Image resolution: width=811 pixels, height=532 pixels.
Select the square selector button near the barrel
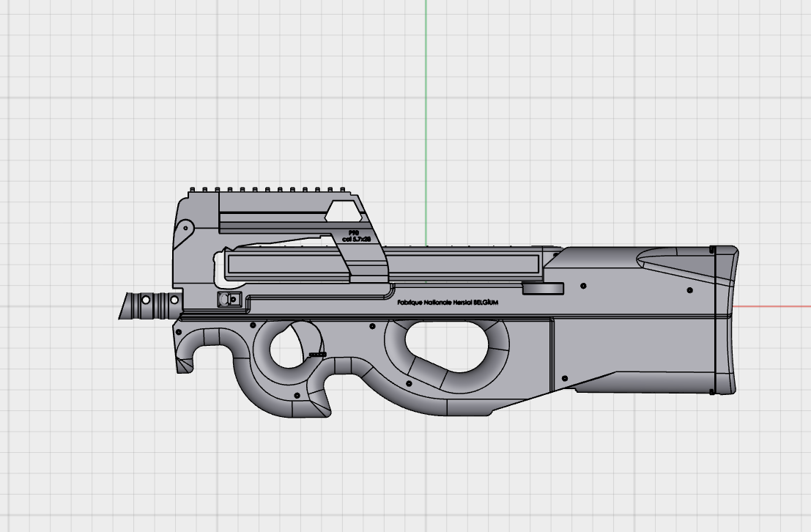click(229, 299)
